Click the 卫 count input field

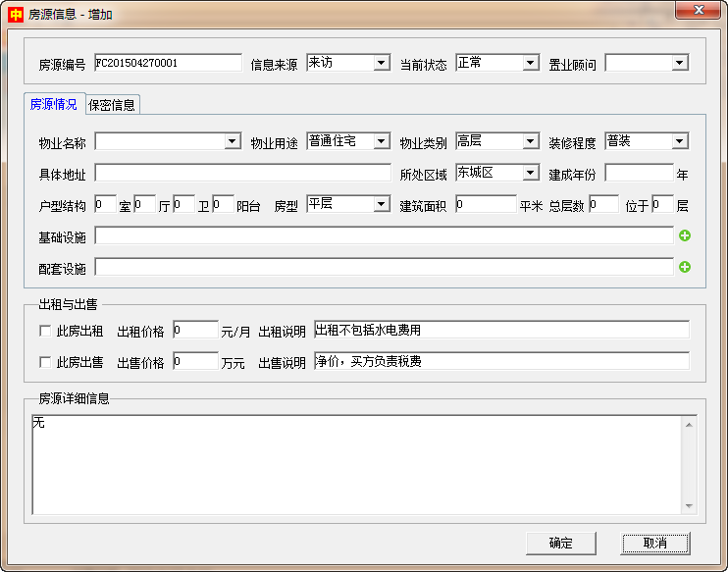tap(183, 204)
